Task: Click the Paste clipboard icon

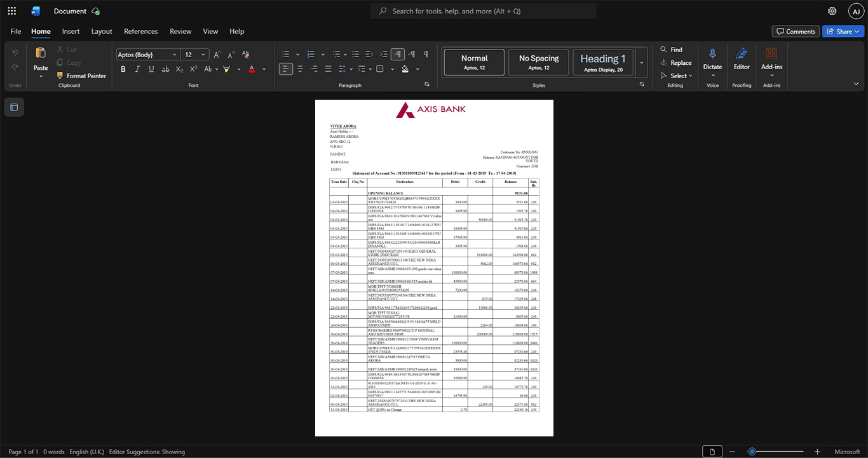Action: pyautogui.click(x=41, y=53)
